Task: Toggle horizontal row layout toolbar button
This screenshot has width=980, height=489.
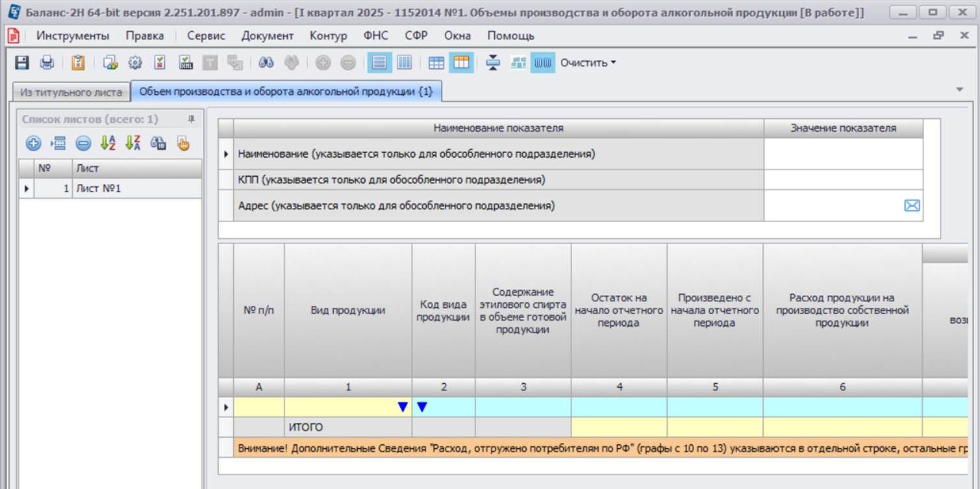Action: pos(379,62)
